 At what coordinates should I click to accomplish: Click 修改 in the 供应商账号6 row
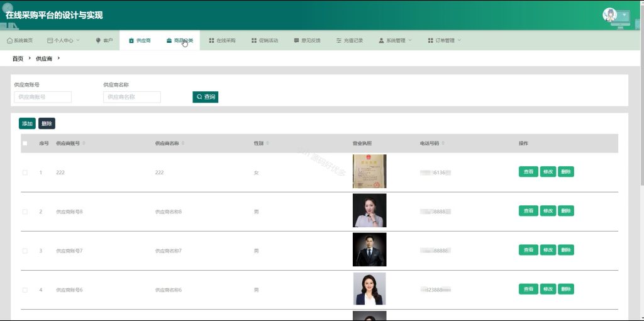pos(548,289)
